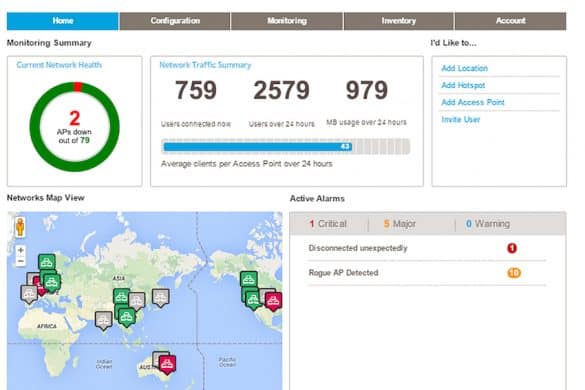Switch to the Configuration tab
The image size is (585, 390).
tap(175, 21)
